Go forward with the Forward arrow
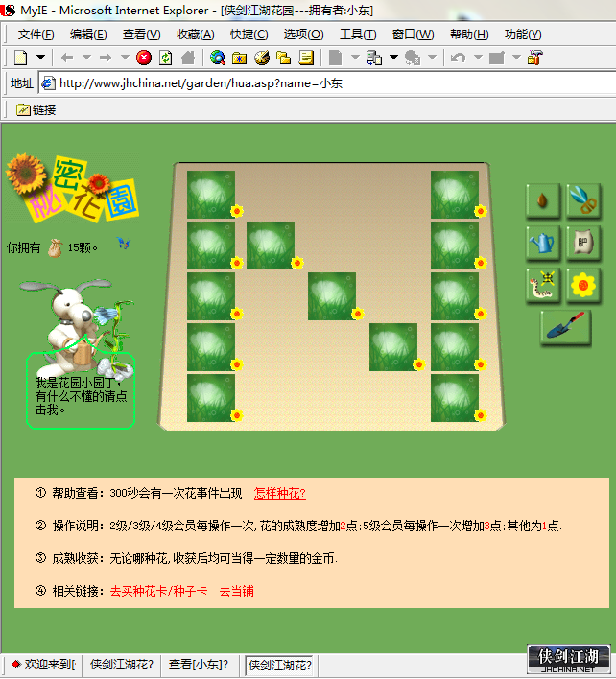Image resolution: width=616 pixels, height=679 pixels. (x=106, y=58)
